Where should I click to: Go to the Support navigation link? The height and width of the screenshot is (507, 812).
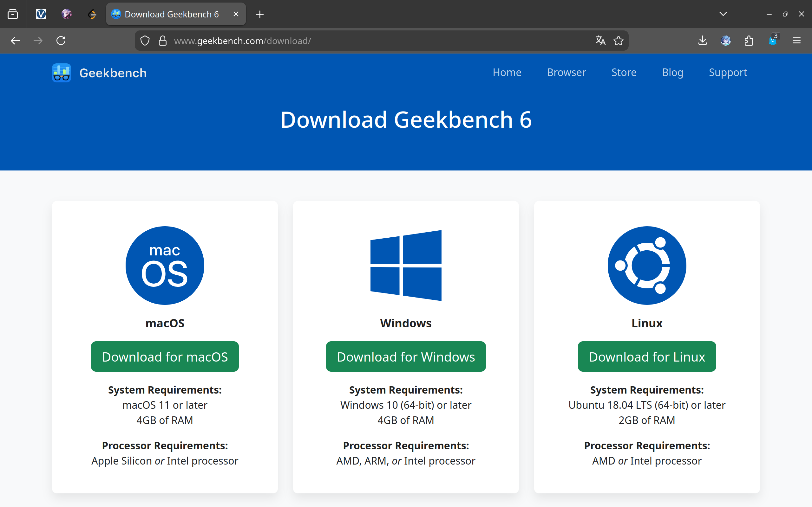(x=727, y=73)
